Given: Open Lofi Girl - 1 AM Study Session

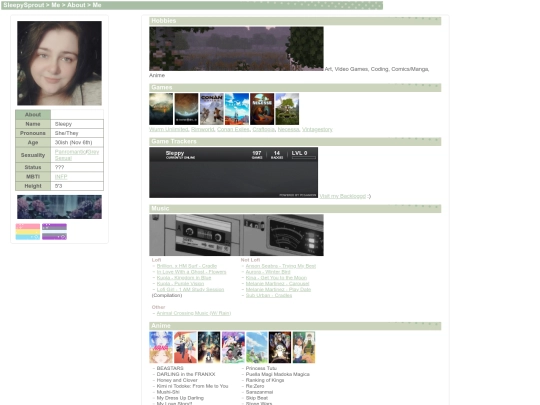Looking at the screenshot, I should click(190, 290).
